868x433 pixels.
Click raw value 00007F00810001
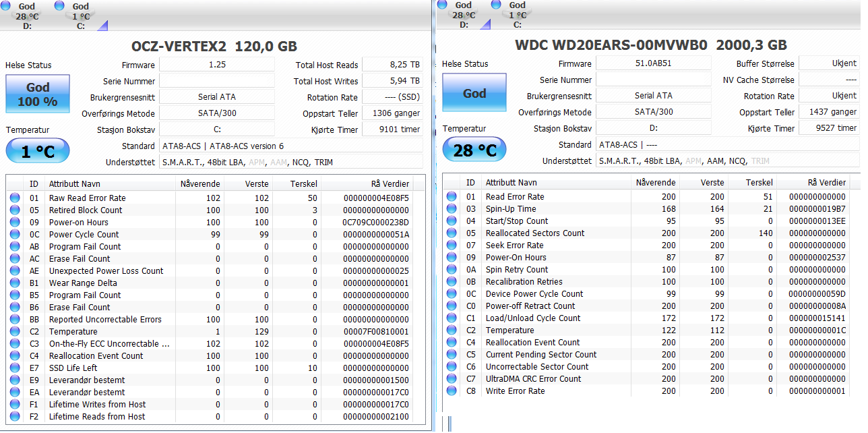click(375, 332)
